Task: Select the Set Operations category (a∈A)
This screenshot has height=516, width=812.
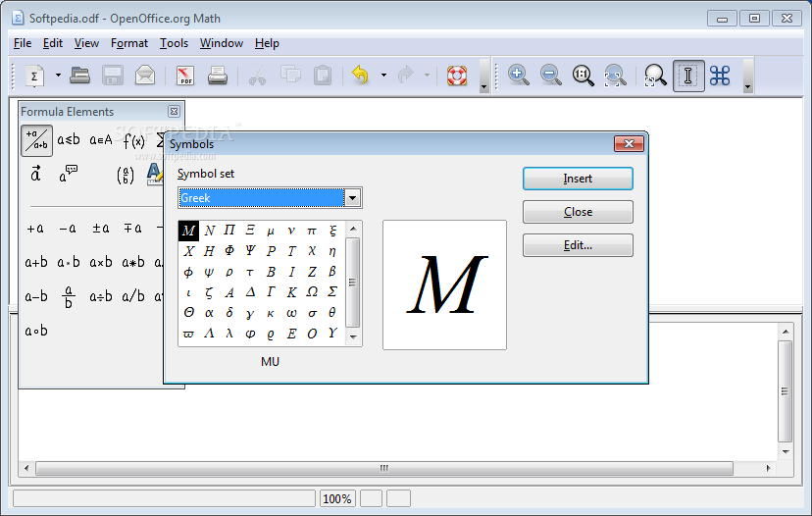Action: (x=101, y=139)
